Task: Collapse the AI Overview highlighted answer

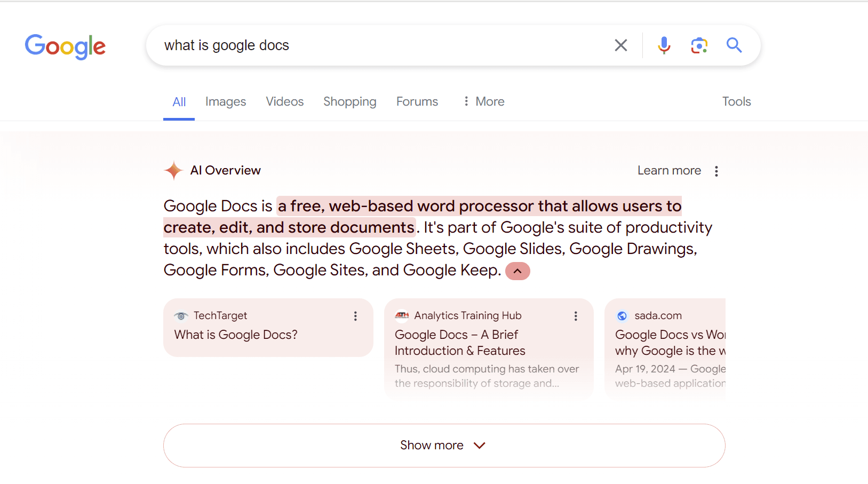Action: pos(517,271)
